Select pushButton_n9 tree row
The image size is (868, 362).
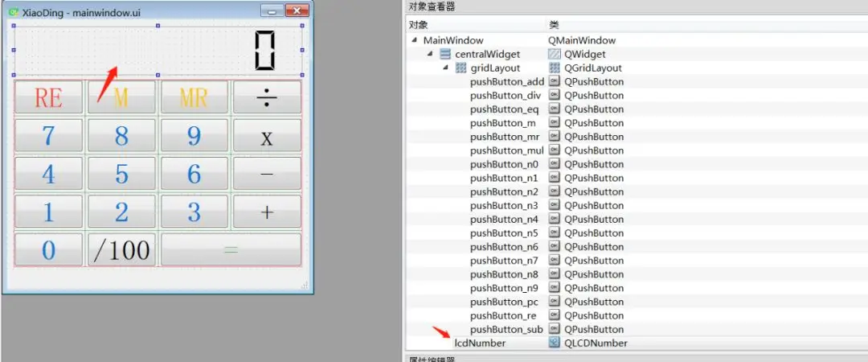tap(504, 288)
